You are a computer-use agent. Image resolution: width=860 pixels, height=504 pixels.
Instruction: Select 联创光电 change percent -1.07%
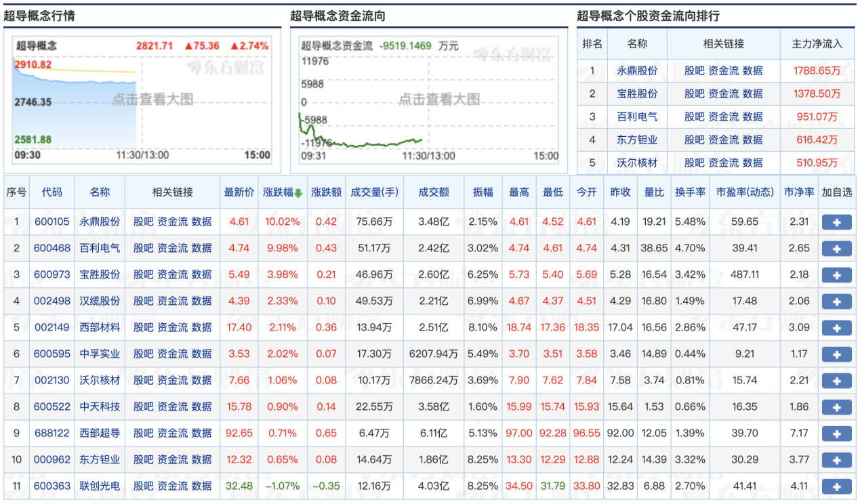point(281,486)
